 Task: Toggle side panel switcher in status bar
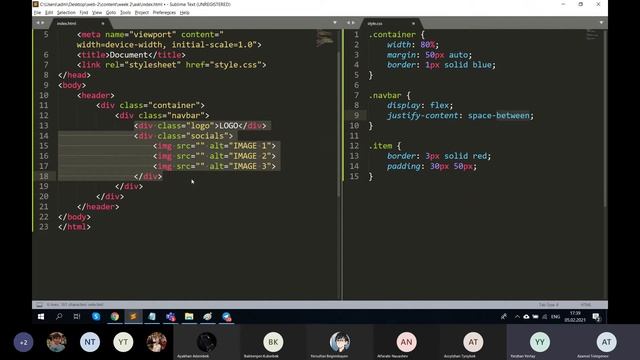pyautogui.click(x=39, y=305)
